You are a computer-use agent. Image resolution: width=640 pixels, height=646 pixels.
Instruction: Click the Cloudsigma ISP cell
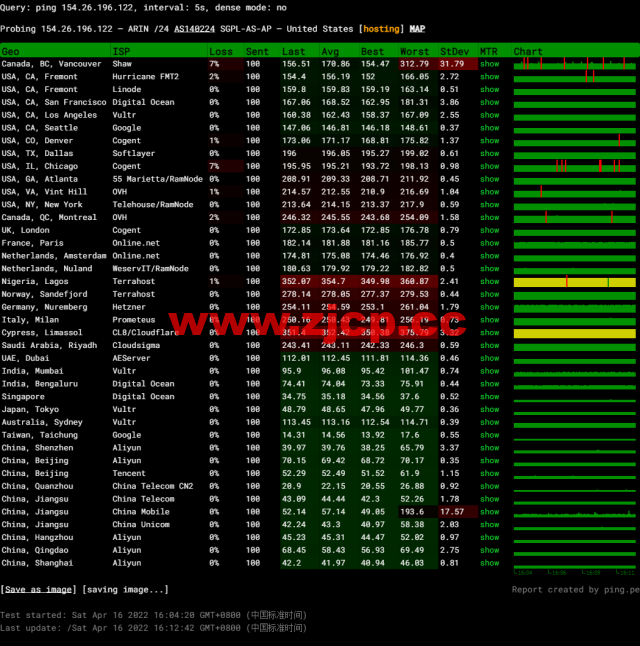(136, 345)
